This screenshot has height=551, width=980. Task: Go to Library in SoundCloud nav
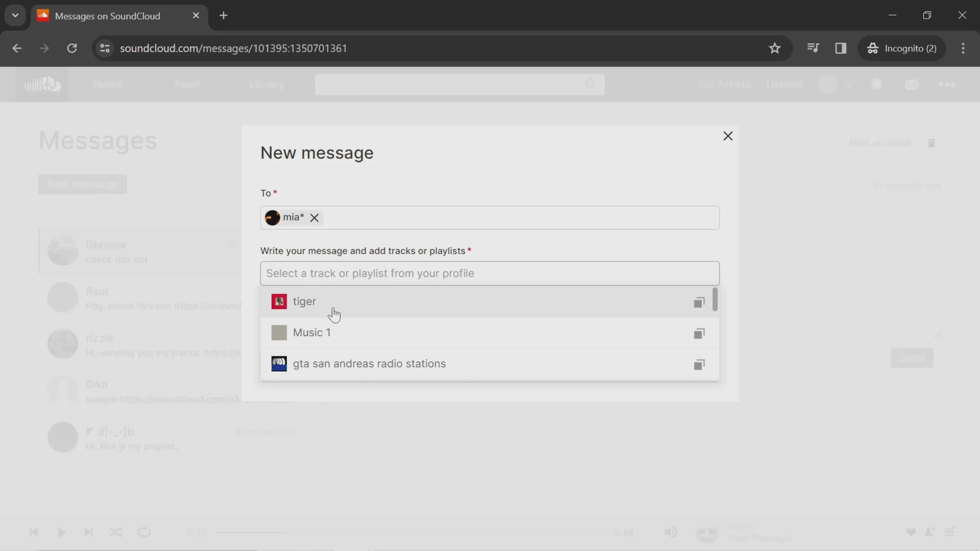point(267,84)
